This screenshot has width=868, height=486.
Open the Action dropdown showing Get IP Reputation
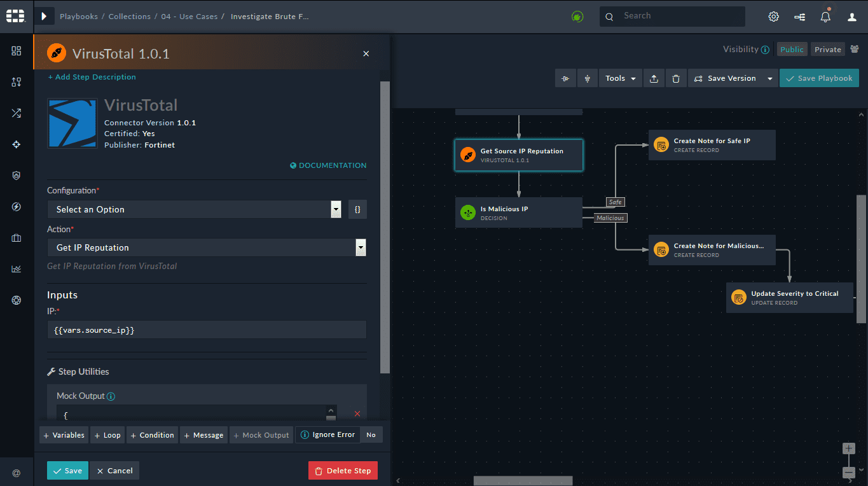tap(207, 247)
